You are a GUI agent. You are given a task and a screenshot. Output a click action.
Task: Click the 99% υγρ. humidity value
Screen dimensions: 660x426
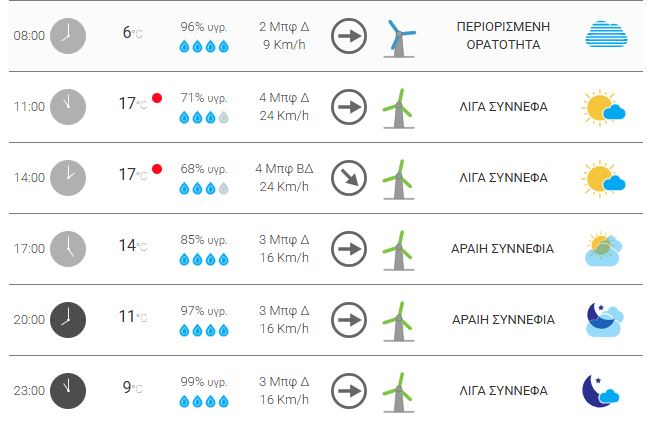coord(204,382)
